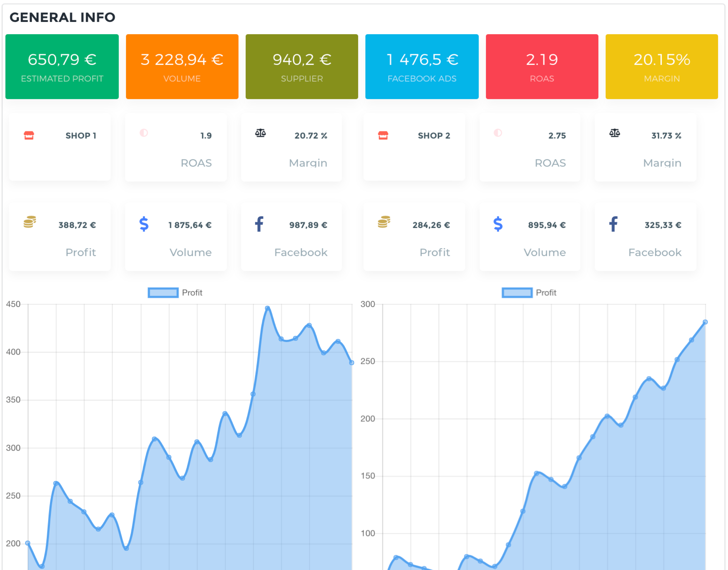The width and height of the screenshot is (728, 570).
Task: Click Shop 1 ROAS half-circle icon
Action: [x=144, y=133]
